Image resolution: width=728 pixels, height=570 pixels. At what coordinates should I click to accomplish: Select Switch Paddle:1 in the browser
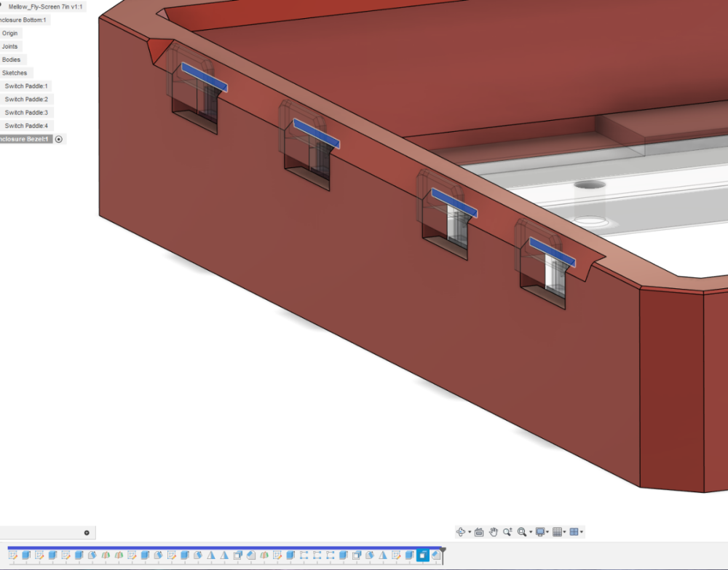(26, 86)
